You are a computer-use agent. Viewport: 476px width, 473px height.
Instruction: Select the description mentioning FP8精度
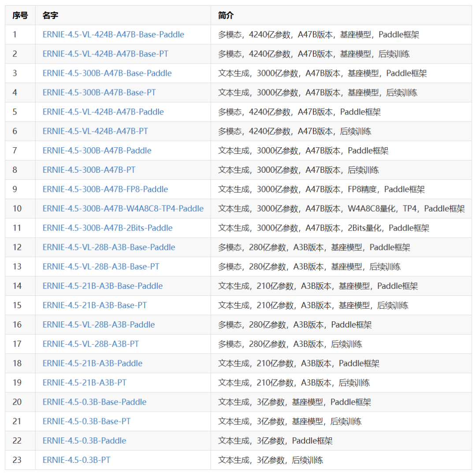point(341,190)
